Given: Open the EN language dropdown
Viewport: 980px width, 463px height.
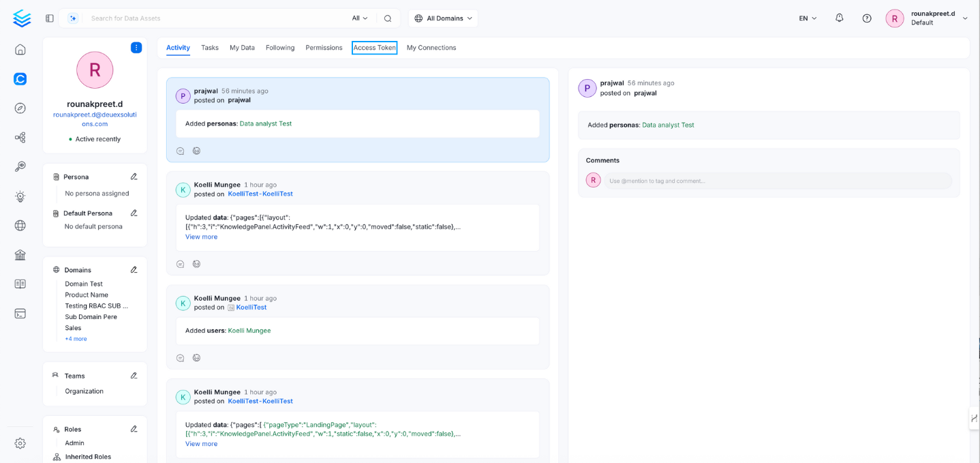Looking at the screenshot, I should (806, 18).
